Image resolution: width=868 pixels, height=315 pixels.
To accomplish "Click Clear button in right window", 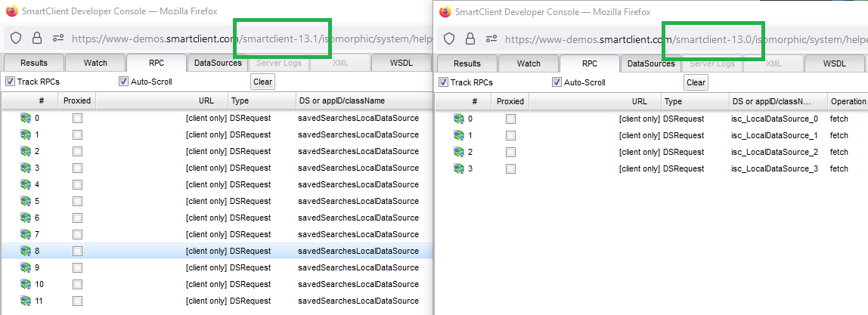I will [696, 82].
